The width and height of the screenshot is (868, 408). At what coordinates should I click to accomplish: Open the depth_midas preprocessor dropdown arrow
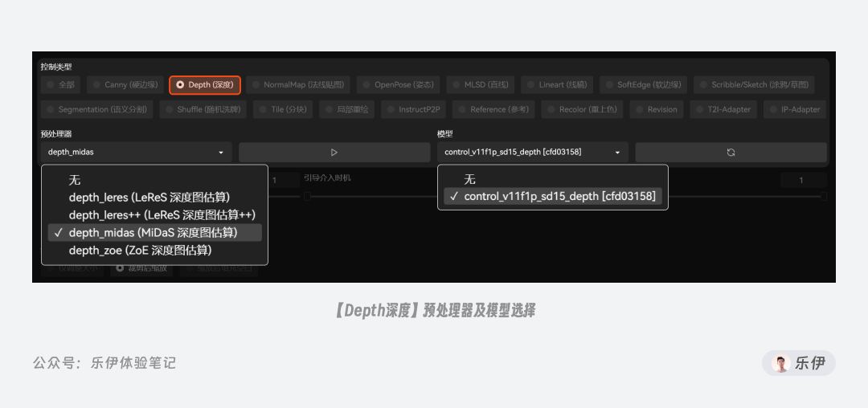coord(221,153)
